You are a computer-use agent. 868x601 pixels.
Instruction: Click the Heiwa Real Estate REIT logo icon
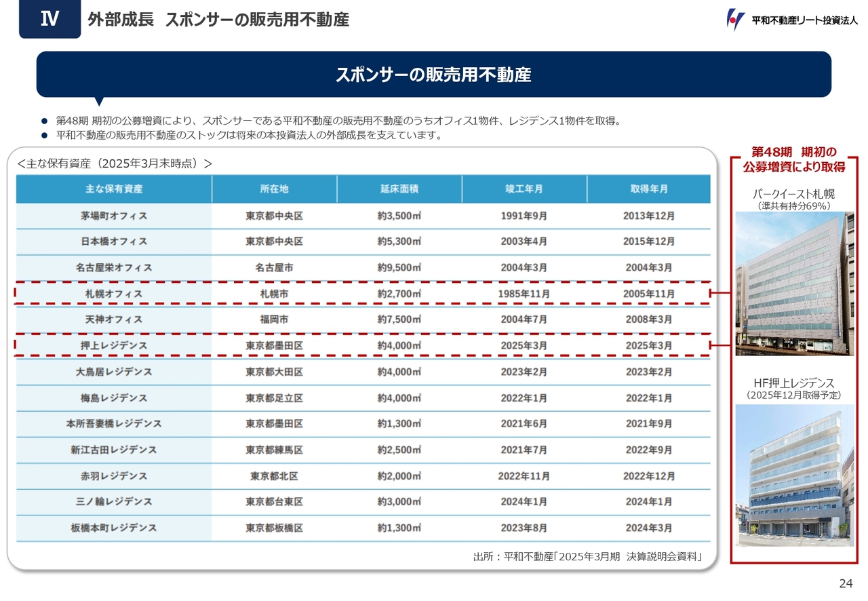(x=735, y=19)
